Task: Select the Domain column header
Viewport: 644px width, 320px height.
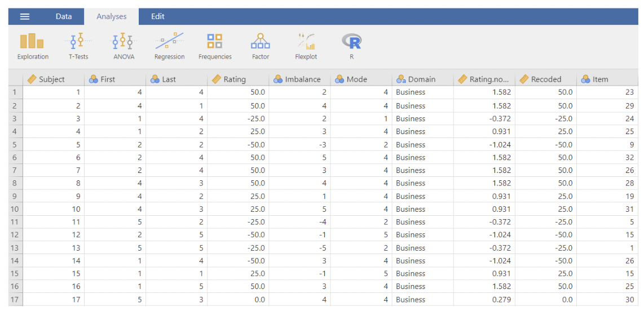Action: (422, 79)
